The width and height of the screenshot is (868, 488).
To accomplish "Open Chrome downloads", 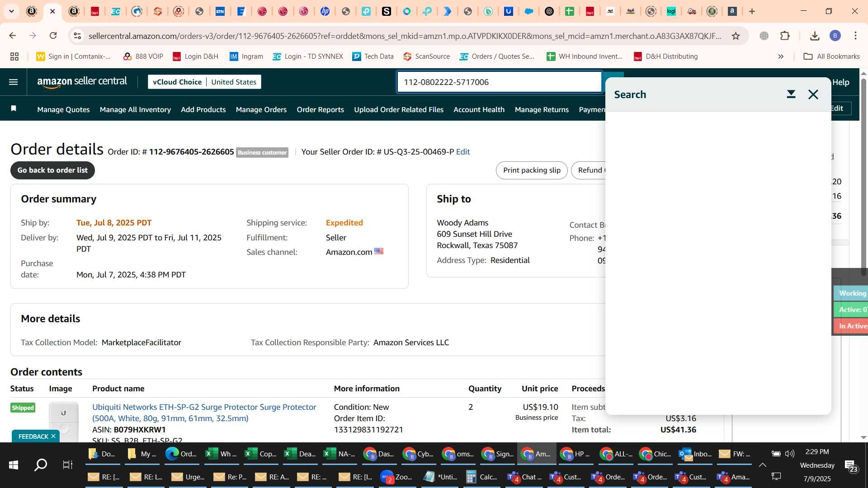I will [815, 36].
